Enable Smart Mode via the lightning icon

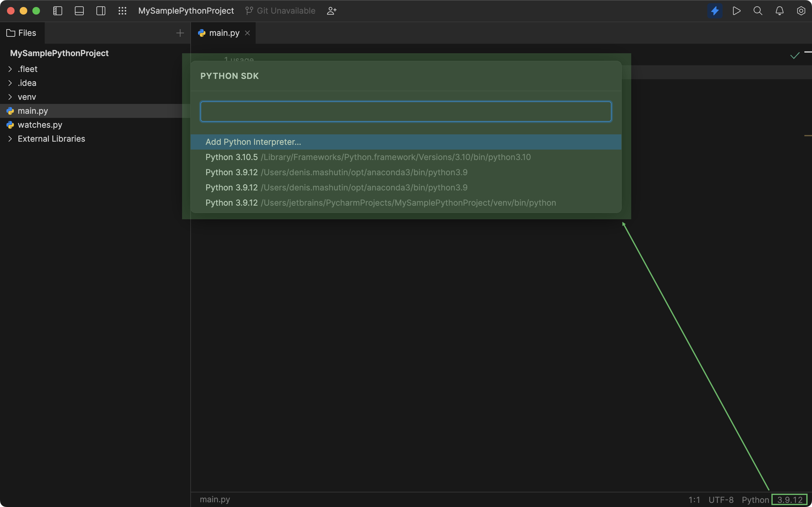coord(715,10)
